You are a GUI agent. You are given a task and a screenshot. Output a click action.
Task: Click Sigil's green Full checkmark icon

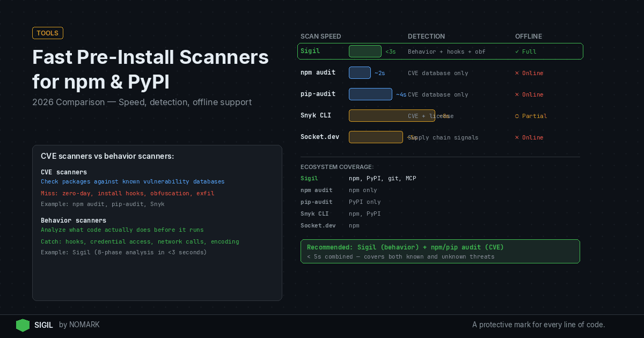click(x=517, y=52)
